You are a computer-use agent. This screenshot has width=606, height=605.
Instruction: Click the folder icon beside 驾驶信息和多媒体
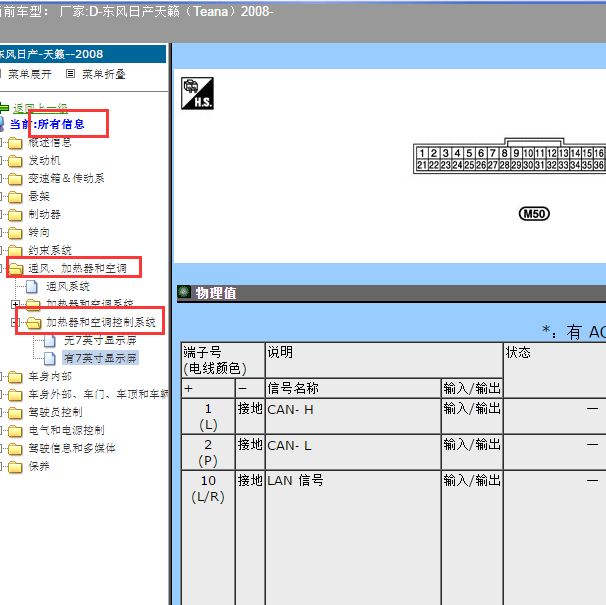click(15, 448)
